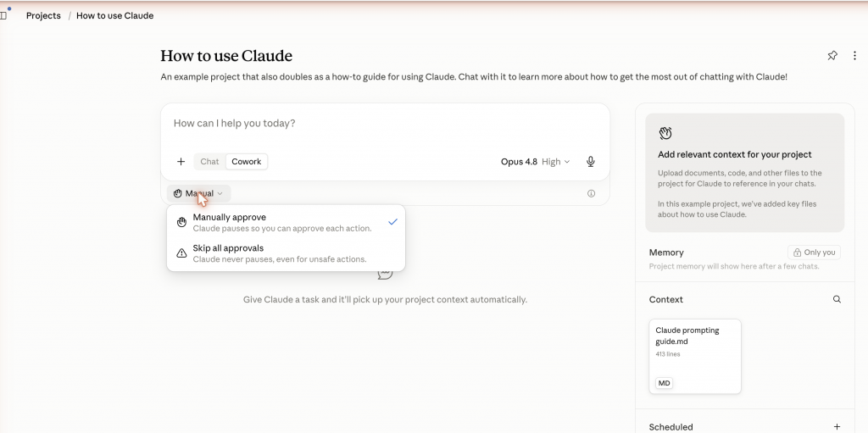Expand the Manual approval dropdown
The width and height of the screenshot is (868, 433).
pyautogui.click(x=198, y=193)
